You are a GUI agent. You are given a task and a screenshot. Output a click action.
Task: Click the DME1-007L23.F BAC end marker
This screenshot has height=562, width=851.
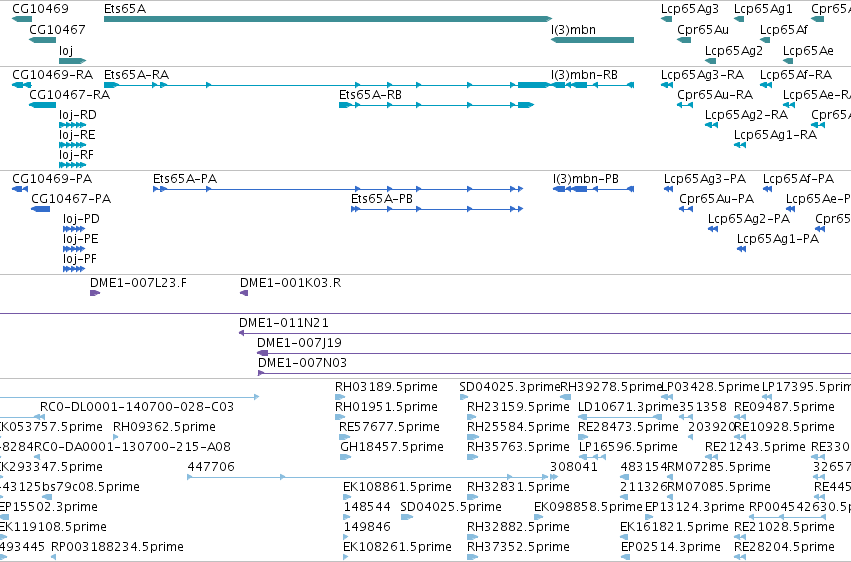coord(95,293)
